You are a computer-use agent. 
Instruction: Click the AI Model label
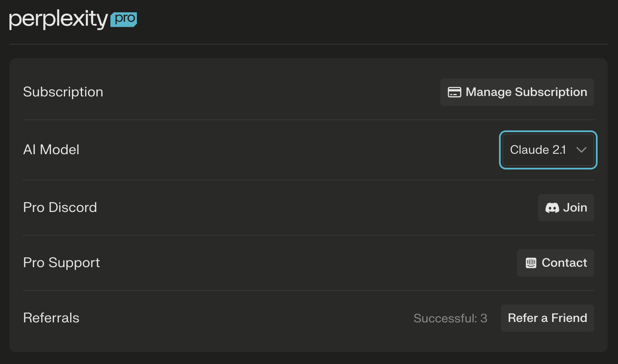click(x=51, y=150)
